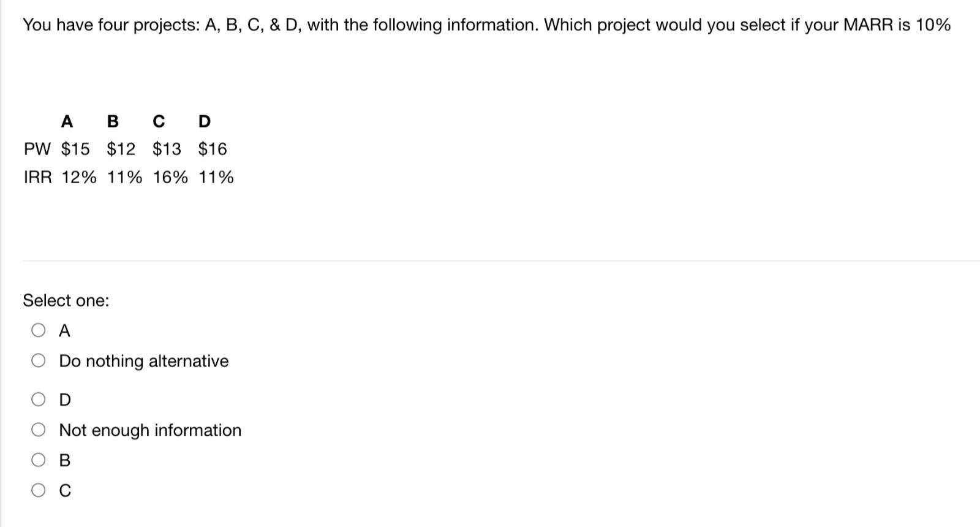Choose option C as your answer
Viewport: 980px width, 527px height.
(x=38, y=490)
